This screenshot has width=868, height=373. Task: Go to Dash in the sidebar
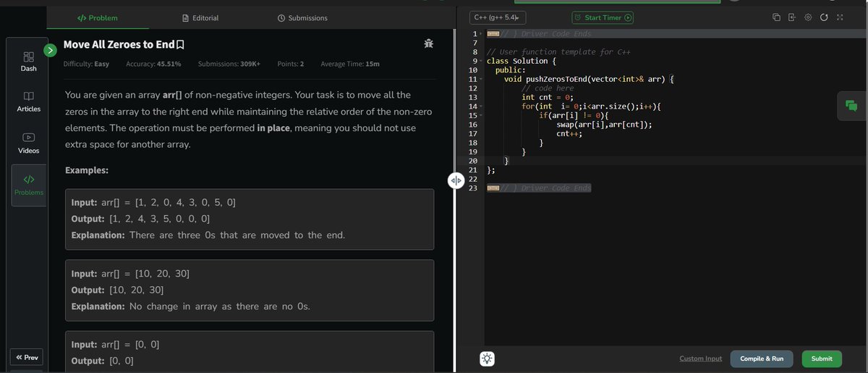click(29, 62)
